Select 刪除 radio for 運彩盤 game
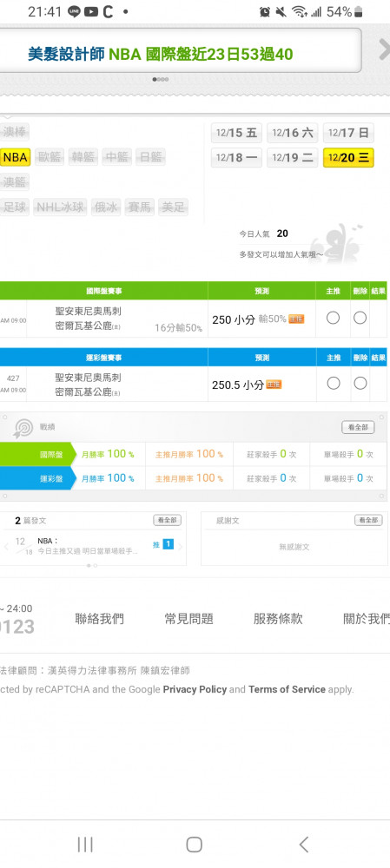390x868 pixels. point(360,383)
